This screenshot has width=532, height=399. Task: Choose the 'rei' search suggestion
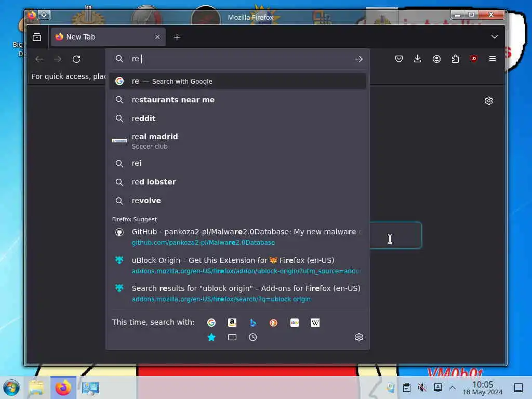237,163
